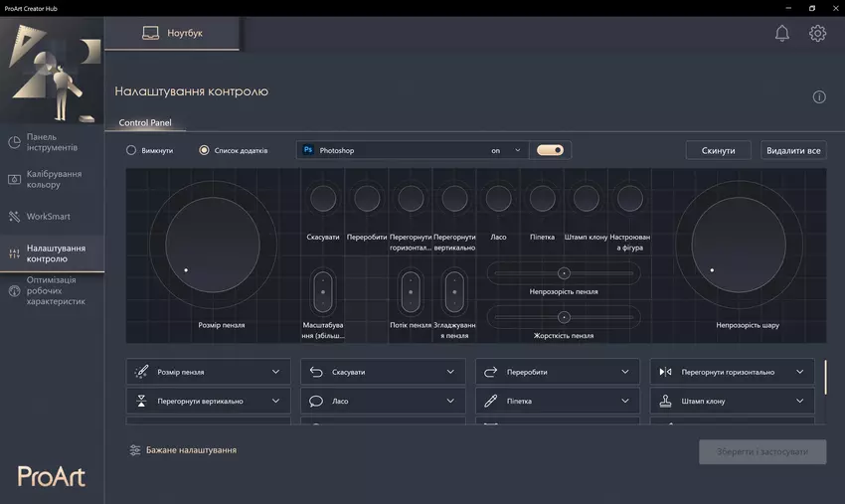
Task: Select the Вимкнути radio button
Action: 131,150
